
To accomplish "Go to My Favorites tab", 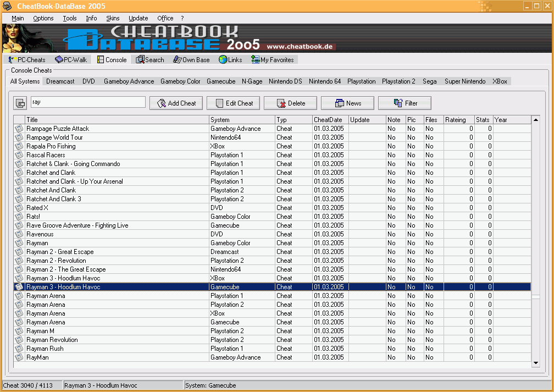I will point(273,60).
